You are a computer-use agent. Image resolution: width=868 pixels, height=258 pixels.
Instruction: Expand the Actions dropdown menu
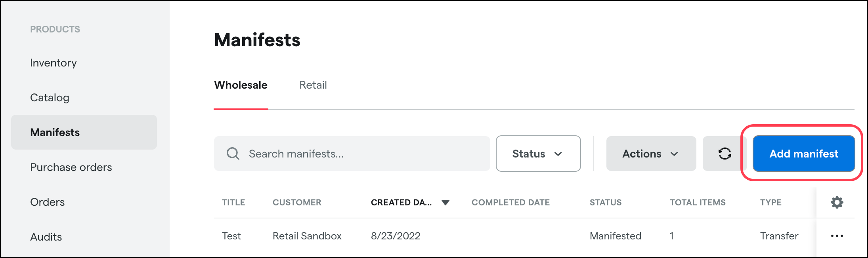(x=650, y=154)
